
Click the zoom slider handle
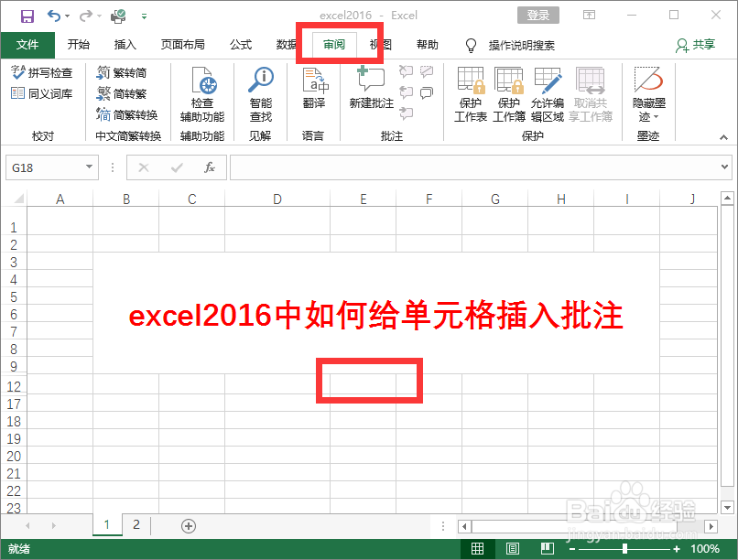coord(624,549)
